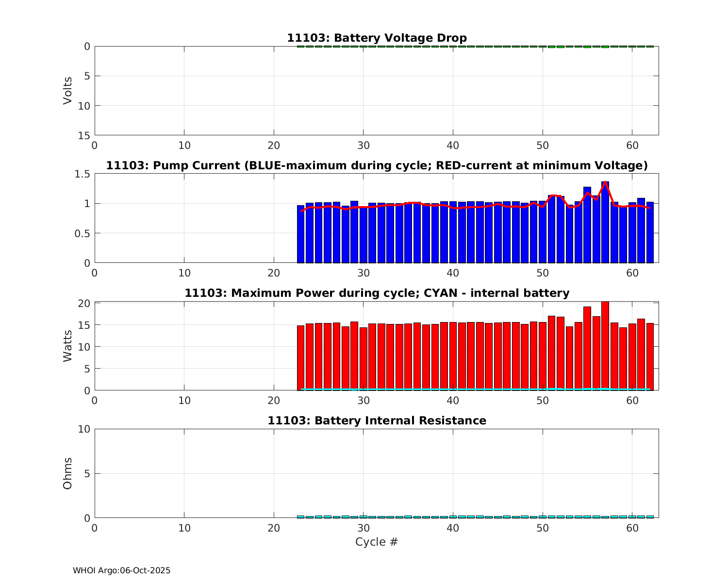The height and width of the screenshot is (582, 728).
Task: Select the tallest red bar in Maximum Power
Action: [605, 345]
